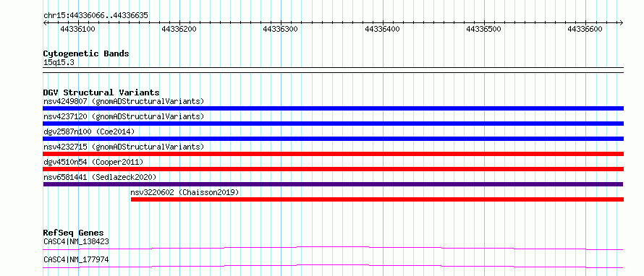
Task: Select the red bar under nsv3220602
Action: pyautogui.click(x=377, y=199)
